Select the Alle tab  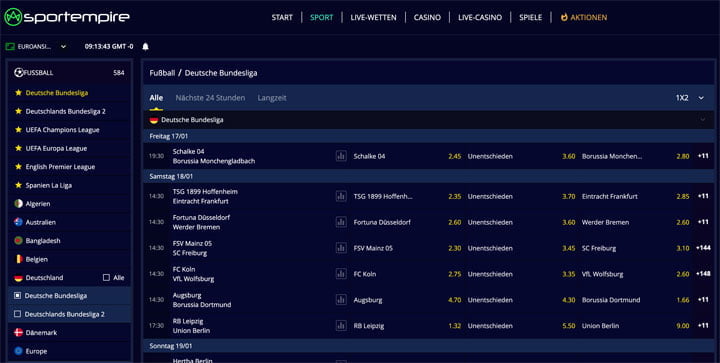tap(156, 98)
